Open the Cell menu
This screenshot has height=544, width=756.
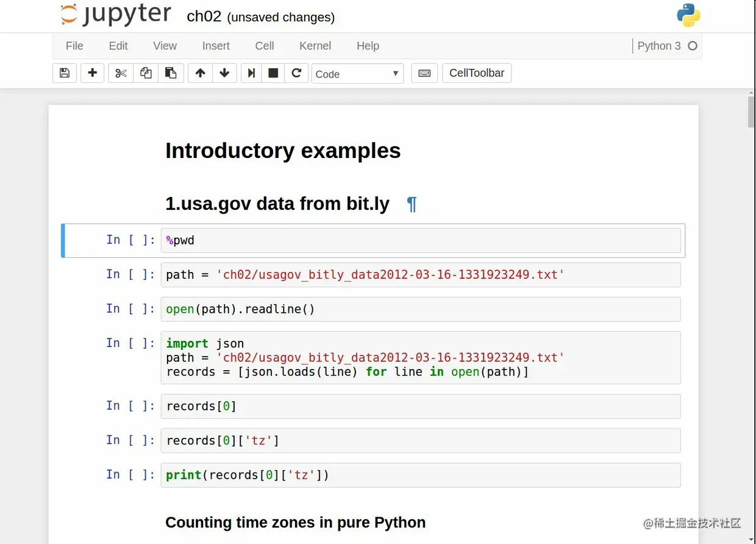(x=265, y=46)
